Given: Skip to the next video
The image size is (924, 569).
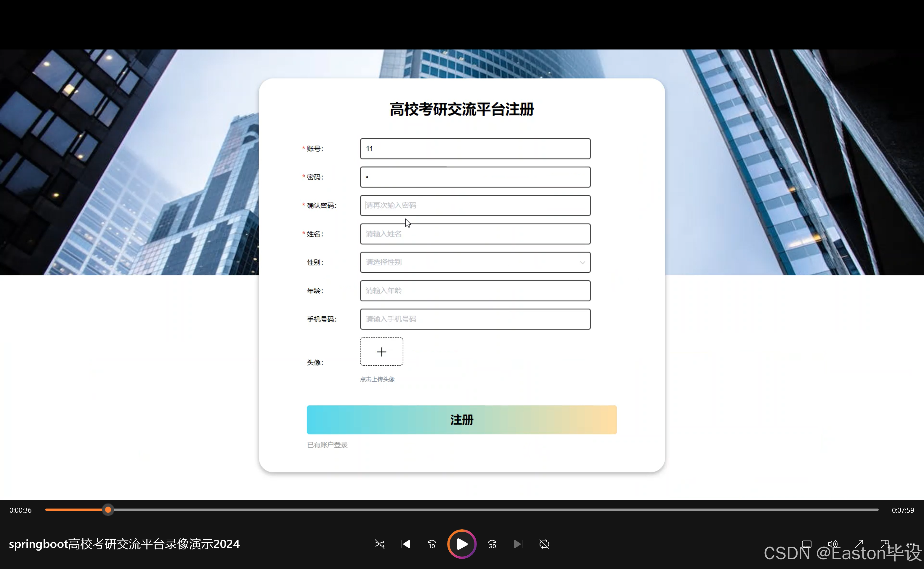Looking at the screenshot, I should pyautogui.click(x=518, y=544).
